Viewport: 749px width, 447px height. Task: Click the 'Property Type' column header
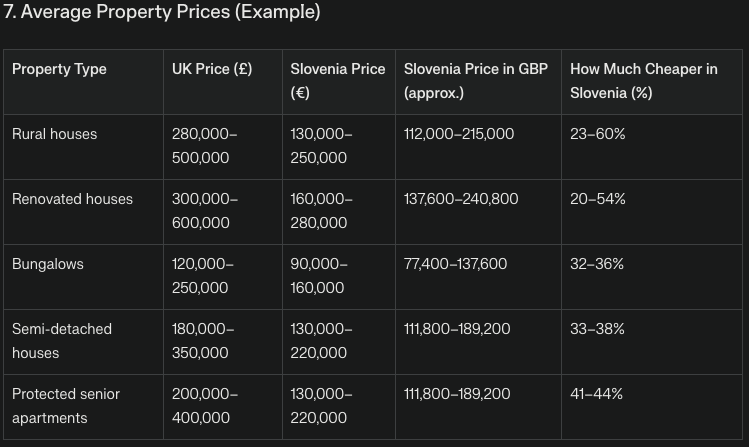coord(59,69)
